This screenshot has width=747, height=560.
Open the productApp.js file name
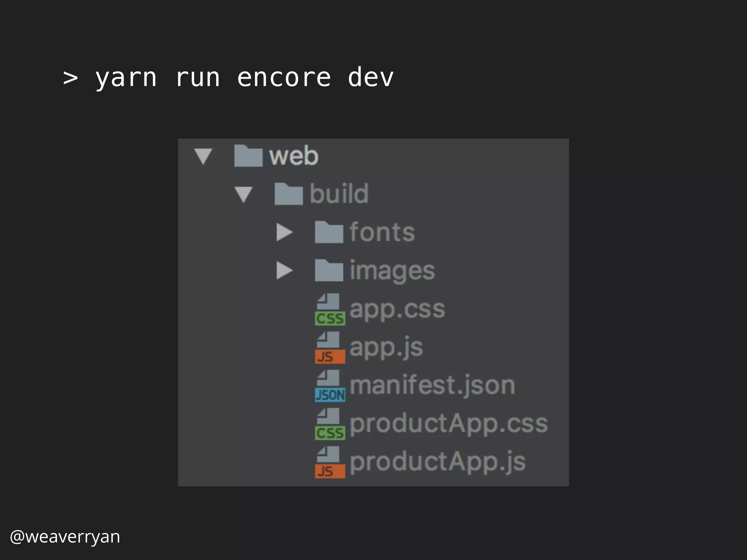438,462
